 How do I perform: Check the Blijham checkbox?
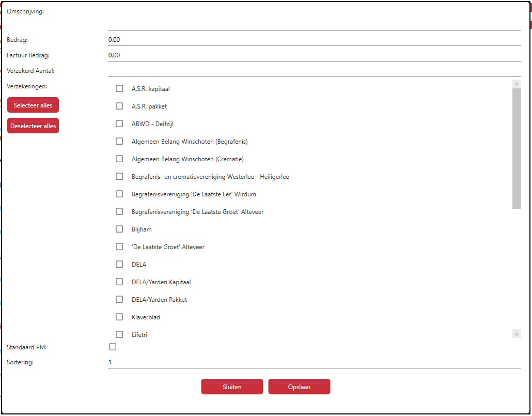pos(119,229)
